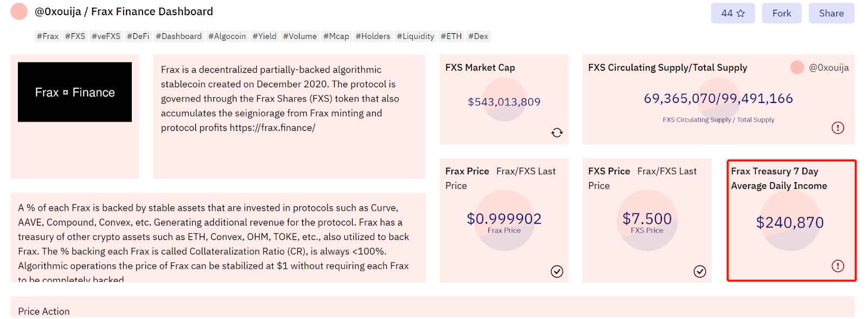Filter by the #Algocoin tag
The image size is (868, 319).
(227, 36)
